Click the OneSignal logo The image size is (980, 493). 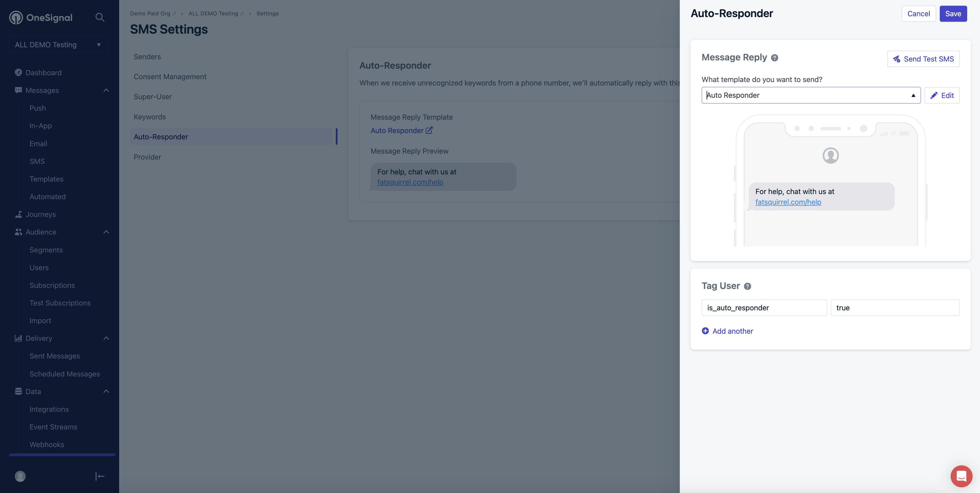tap(41, 17)
